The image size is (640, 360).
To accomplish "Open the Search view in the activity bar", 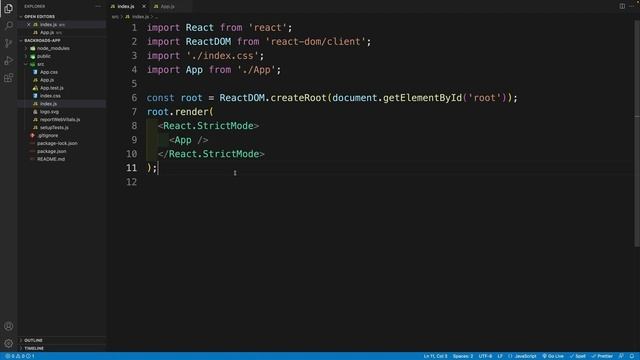I will click(8, 26).
